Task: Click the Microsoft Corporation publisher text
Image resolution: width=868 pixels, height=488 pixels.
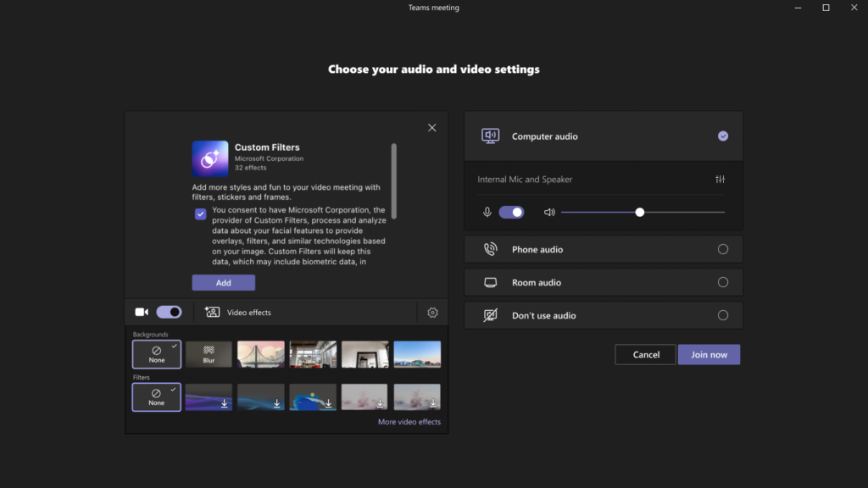Action: (269, 158)
